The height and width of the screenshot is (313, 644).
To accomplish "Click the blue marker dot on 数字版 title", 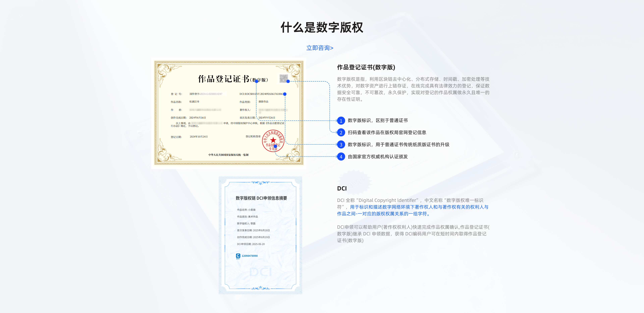I will tap(256, 81).
